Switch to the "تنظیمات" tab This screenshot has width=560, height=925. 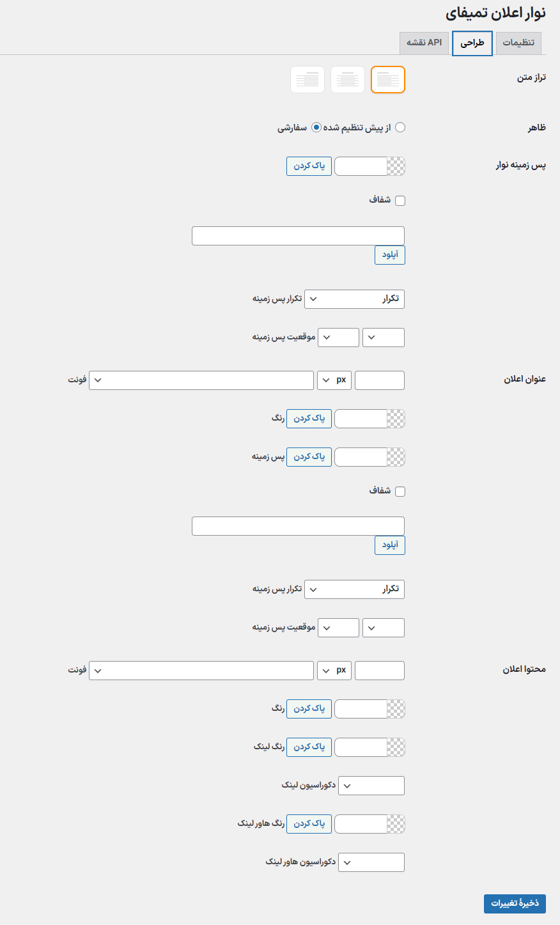pos(518,43)
